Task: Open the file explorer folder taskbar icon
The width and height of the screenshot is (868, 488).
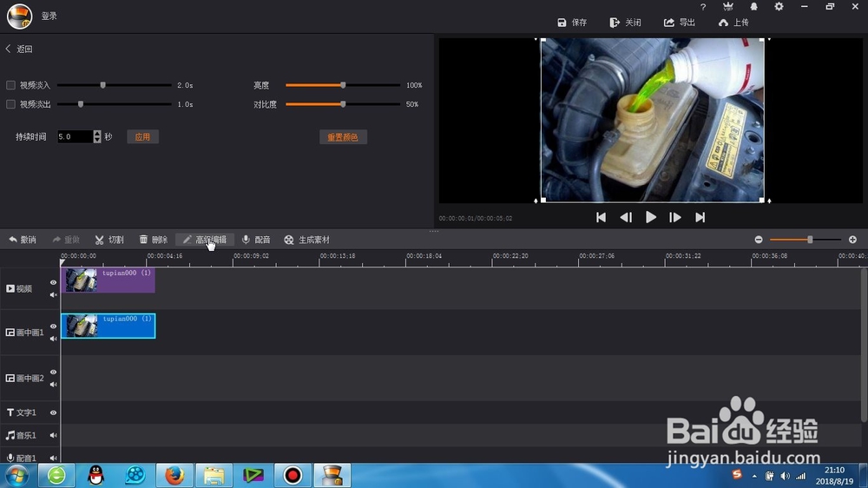Action: [214, 475]
